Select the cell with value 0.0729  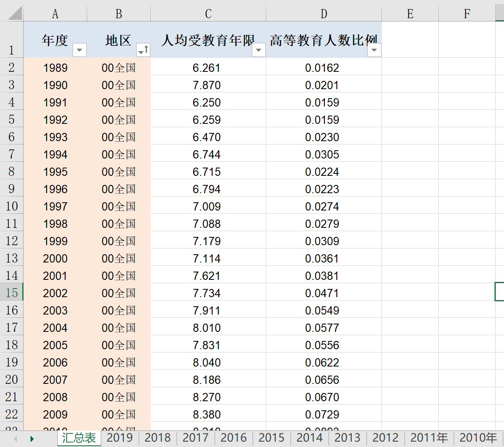[324, 414]
